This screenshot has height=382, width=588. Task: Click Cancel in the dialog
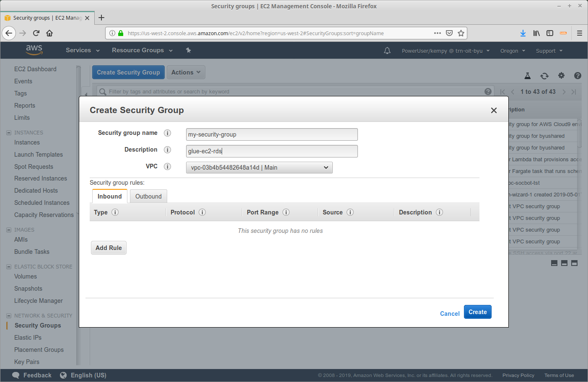[x=450, y=314]
